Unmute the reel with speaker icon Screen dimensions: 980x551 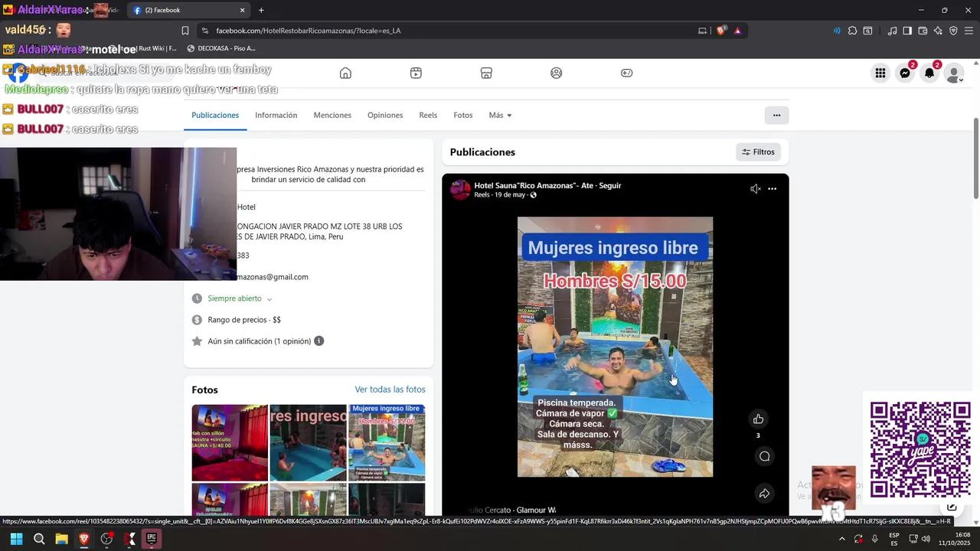755,189
